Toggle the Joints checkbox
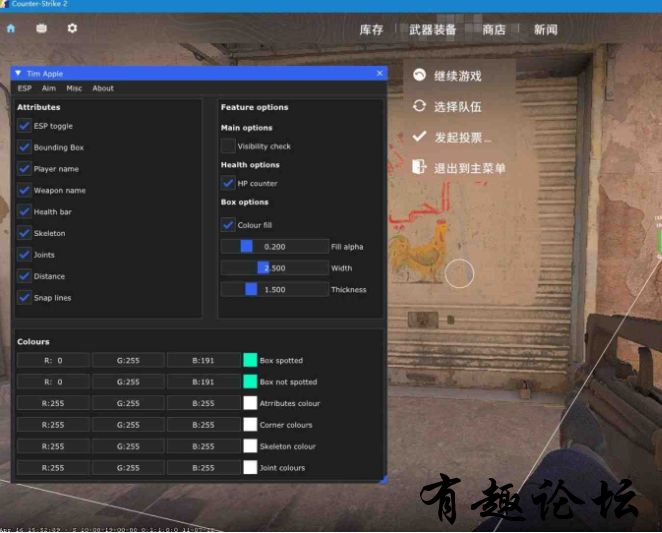Screen dimensions: 662x533 (24, 255)
